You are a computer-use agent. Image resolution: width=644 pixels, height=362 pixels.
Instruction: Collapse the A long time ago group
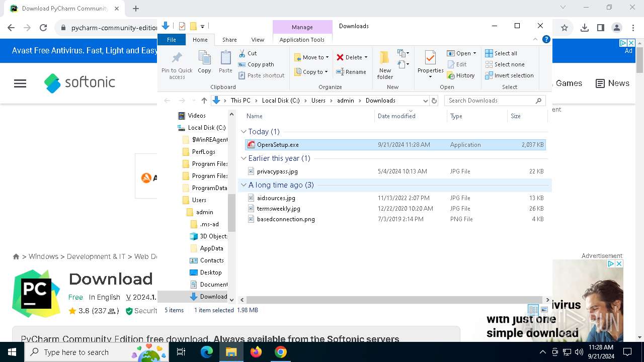(x=244, y=185)
